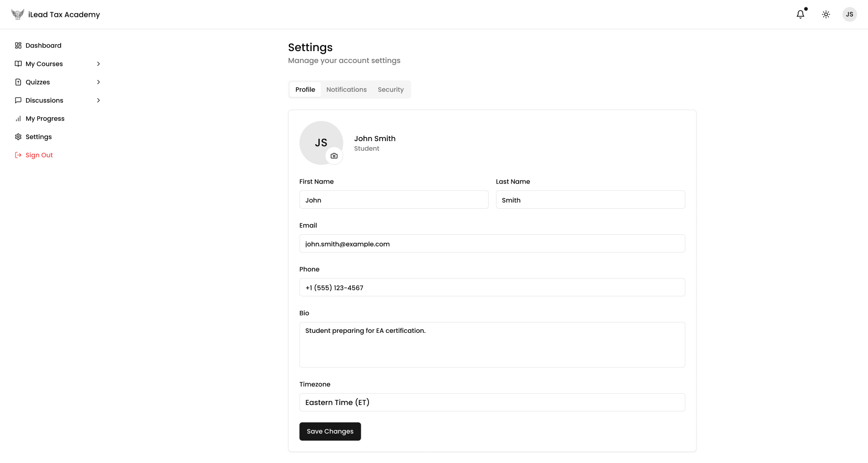Viewport: 868px width, 463px height.
Task: Switch to the Security tab
Action: point(390,89)
